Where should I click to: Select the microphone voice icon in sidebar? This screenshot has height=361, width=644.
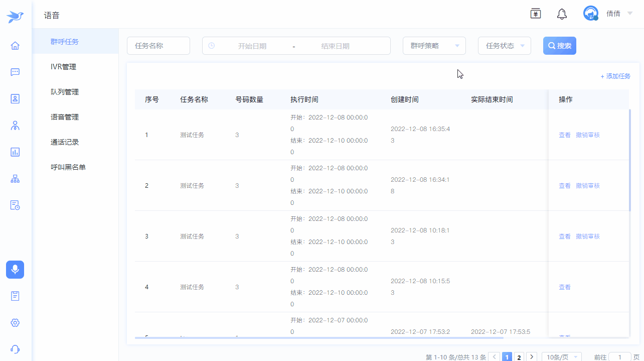point(15,270)
